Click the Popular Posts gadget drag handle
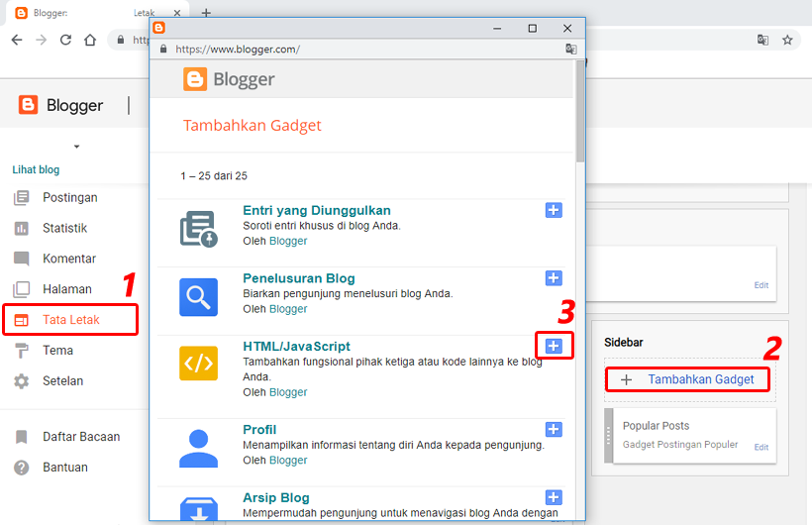This screenshot has width=812, height=525. [x=608, y=436]
